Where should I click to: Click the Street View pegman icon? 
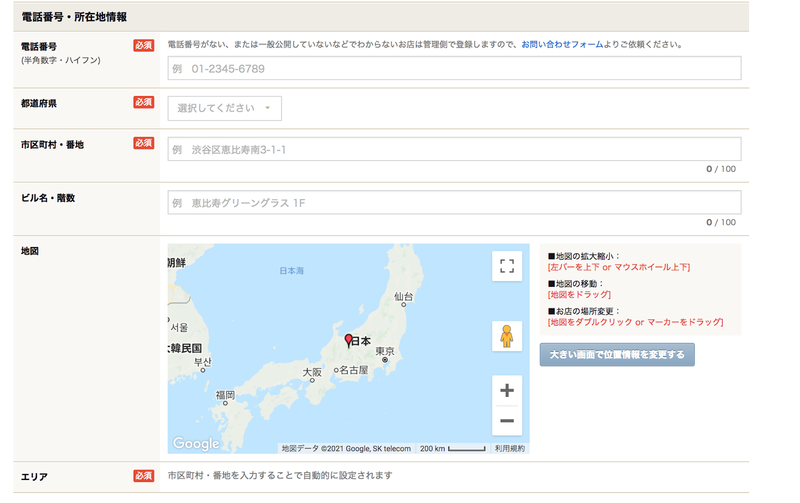(x=507, y=336)
